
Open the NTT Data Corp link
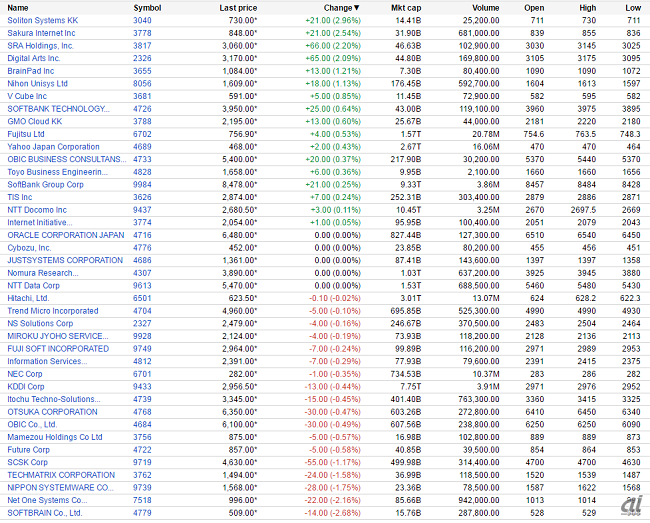[x=34, y=286]
